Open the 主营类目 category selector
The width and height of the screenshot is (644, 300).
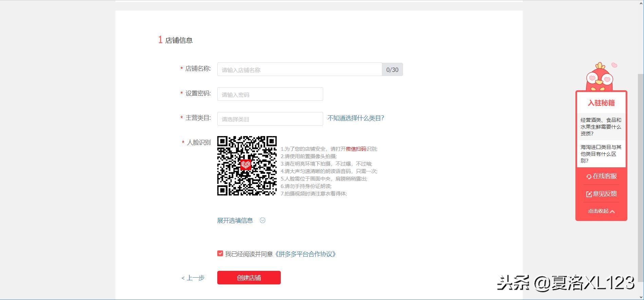coord(270,119)
